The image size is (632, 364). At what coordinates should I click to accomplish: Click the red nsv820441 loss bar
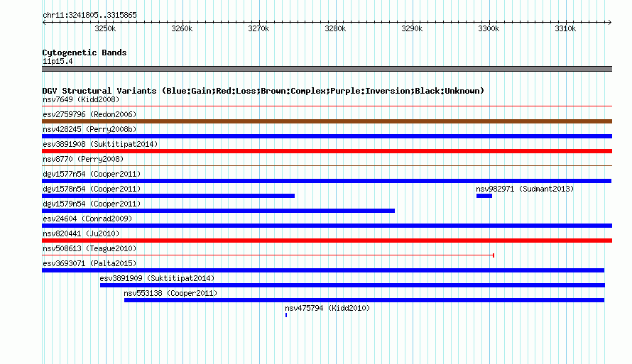327,241
